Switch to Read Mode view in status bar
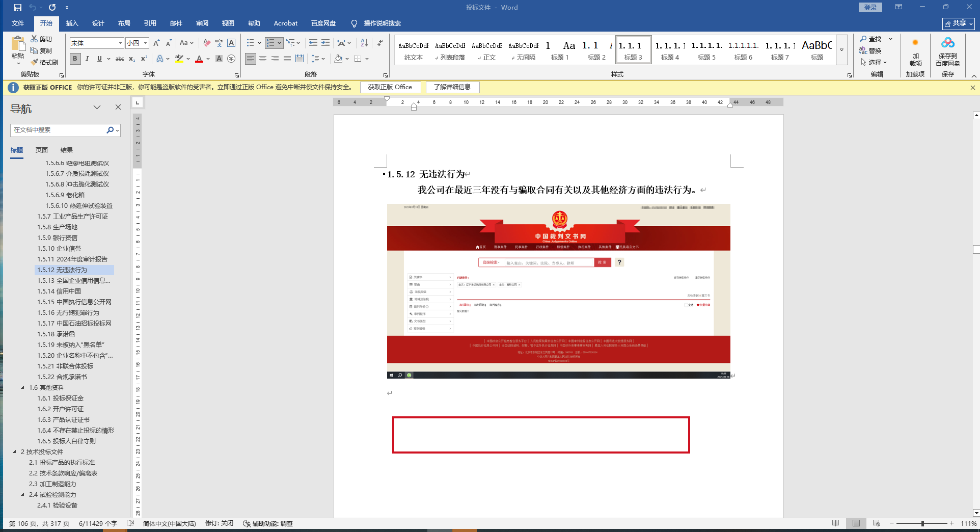This screenshot has width=980, height=532. coord(836,523)
